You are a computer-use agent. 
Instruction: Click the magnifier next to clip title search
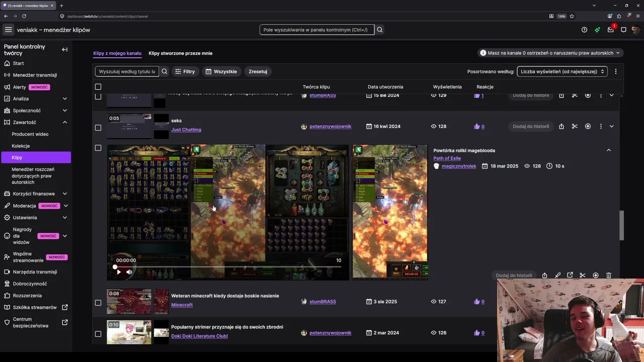(164, 71)
